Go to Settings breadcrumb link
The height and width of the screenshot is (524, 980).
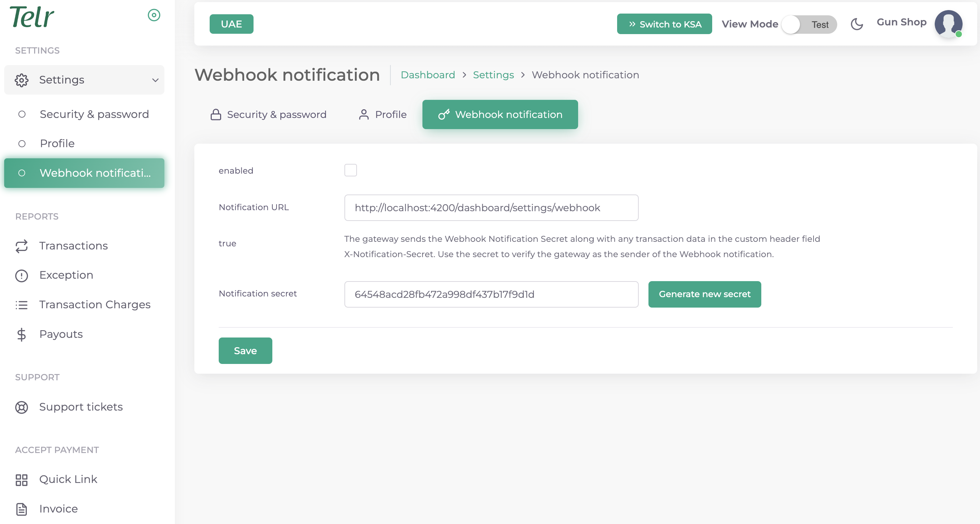click(x=493, y=75)
